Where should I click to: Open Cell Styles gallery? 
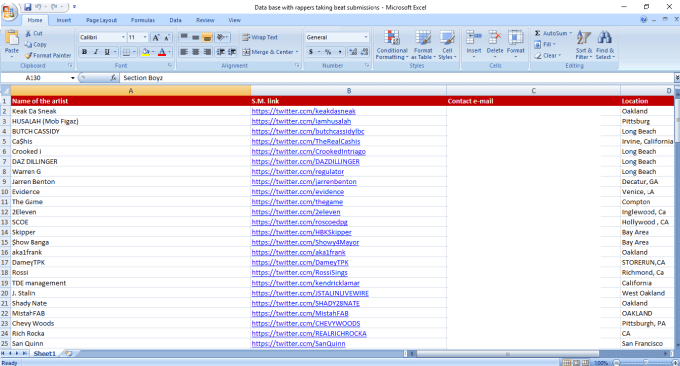pyautogui.click(x=447, y=45)
